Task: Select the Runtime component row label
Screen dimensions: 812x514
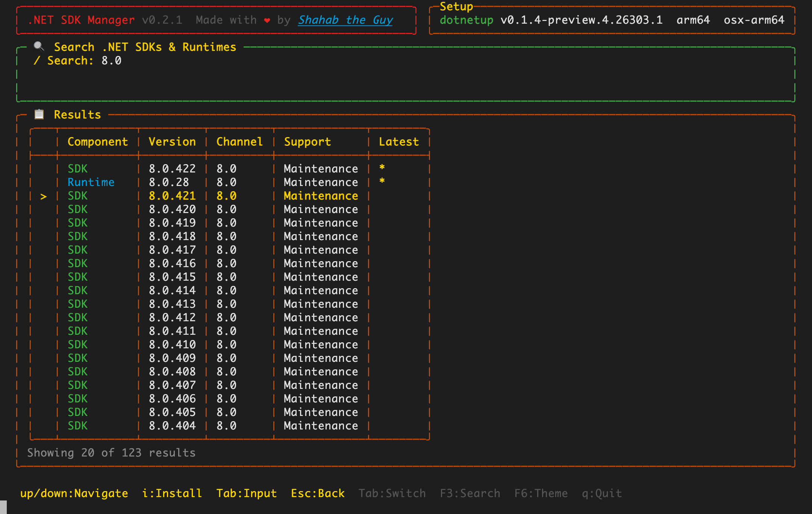Action: (91, 182)
